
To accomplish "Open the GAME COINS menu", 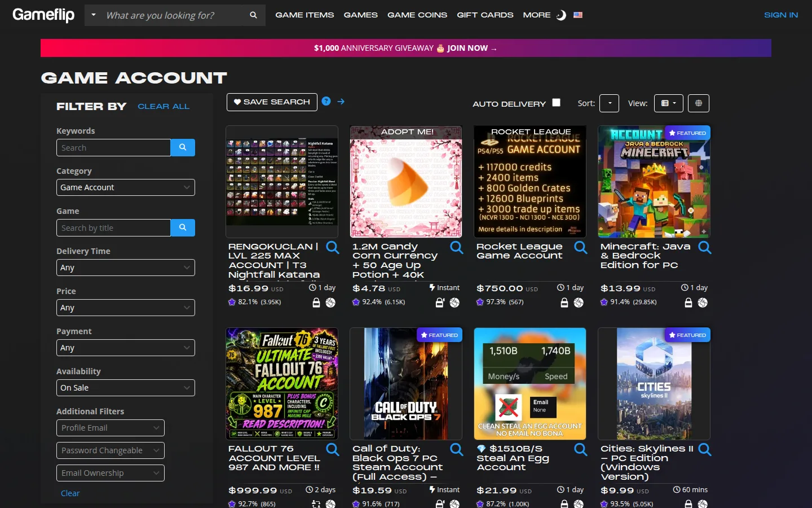I will tap(417, 15).
